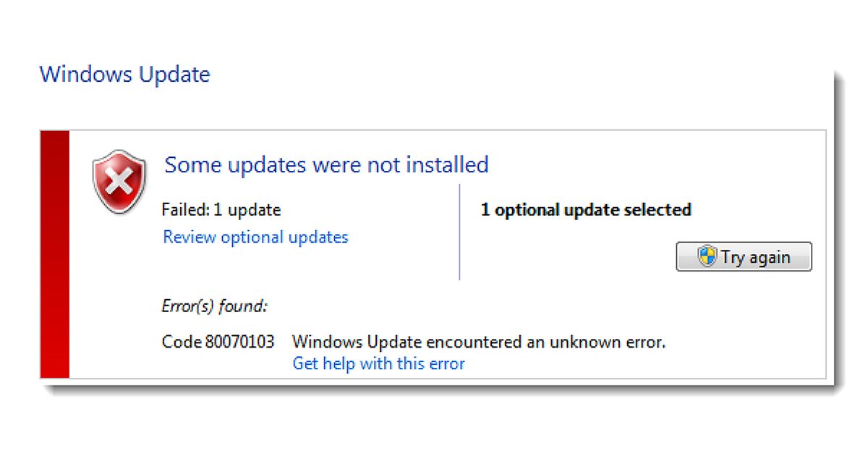The image size is (868, 454).
Task: Click the red shield error icon
Action: [x=119, y=181]
